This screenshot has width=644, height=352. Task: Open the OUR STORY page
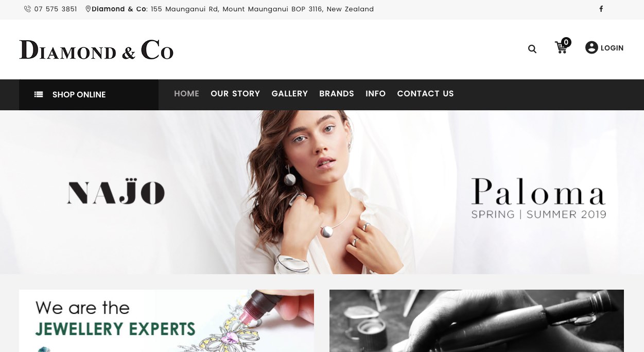[235, 93]
